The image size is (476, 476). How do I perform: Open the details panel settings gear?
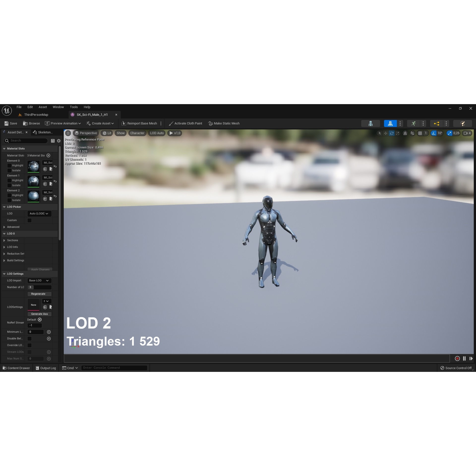[x=59, y=141]
